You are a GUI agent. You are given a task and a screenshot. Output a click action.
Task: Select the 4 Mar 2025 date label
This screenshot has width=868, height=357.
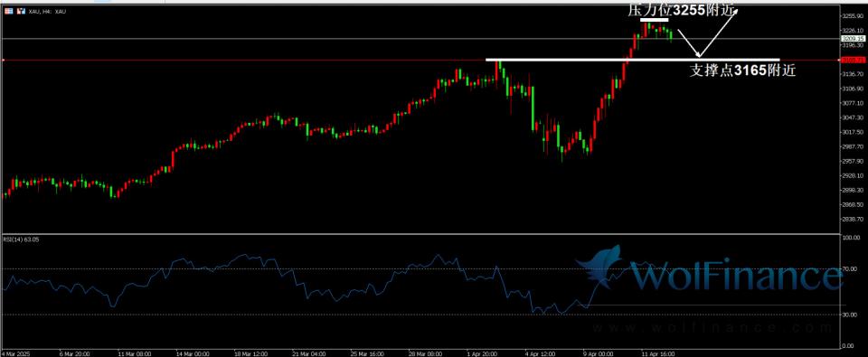click(14, 352)
